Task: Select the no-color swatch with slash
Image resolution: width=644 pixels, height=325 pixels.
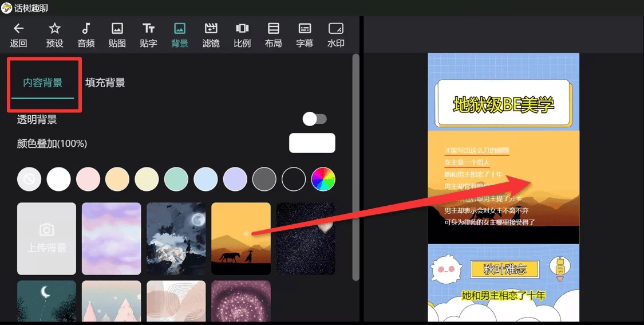Action: click(x=29, y=179)
